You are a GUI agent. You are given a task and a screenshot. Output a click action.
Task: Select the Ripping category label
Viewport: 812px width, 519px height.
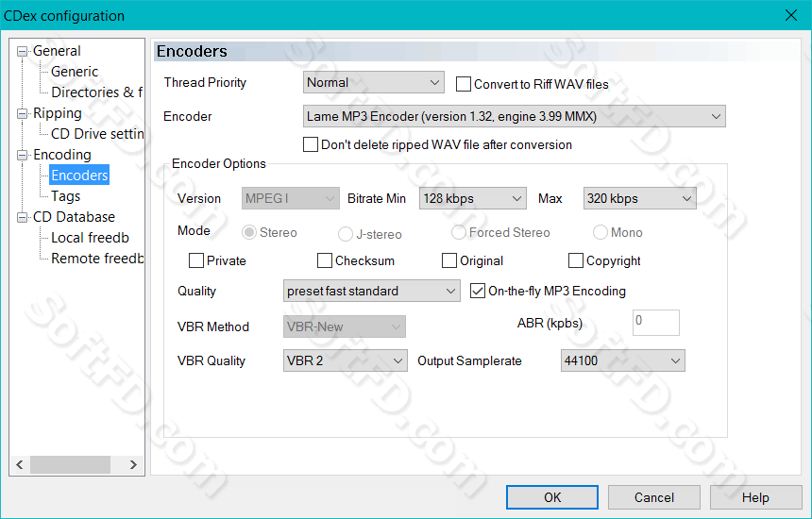(57, 113)
